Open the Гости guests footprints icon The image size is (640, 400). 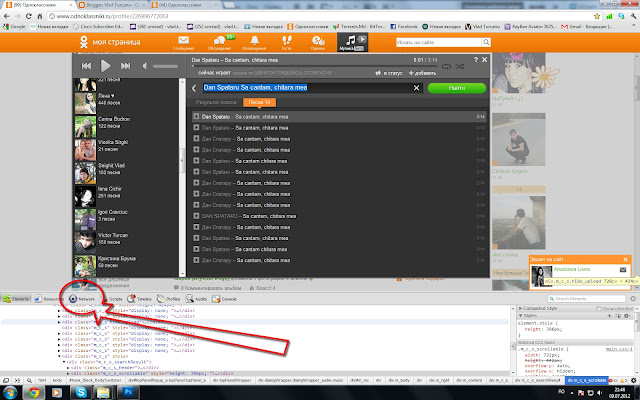[x=287, y=42]
